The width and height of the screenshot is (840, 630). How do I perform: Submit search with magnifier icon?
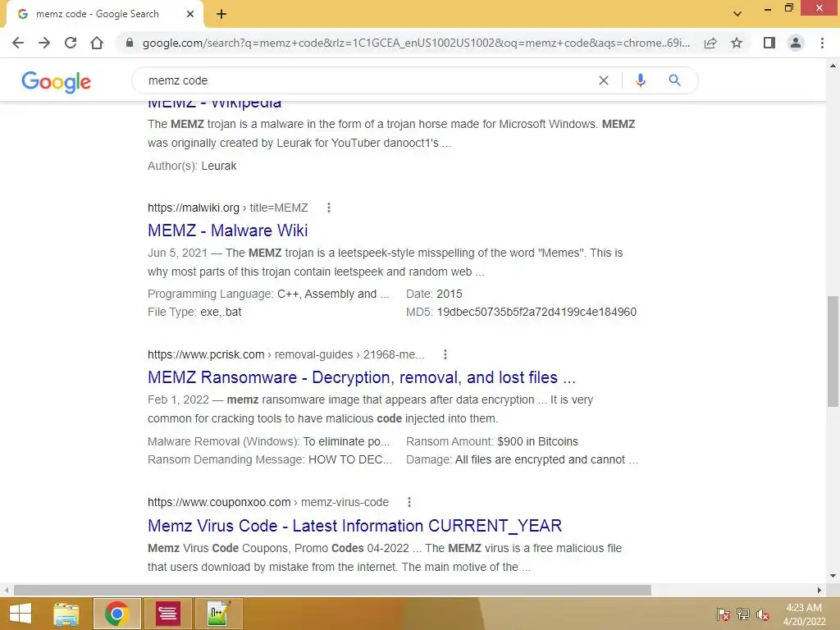(x=674, y=80)
